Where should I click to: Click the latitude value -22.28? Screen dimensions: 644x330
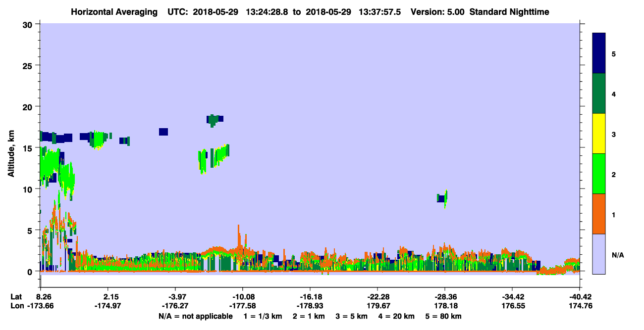[377, 297]
